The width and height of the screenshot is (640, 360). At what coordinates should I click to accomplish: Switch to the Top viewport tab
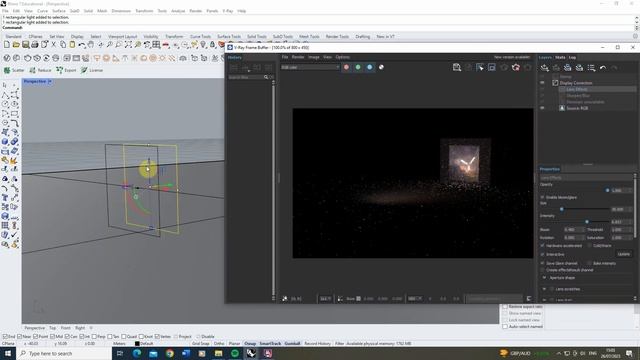pos(53,328)
